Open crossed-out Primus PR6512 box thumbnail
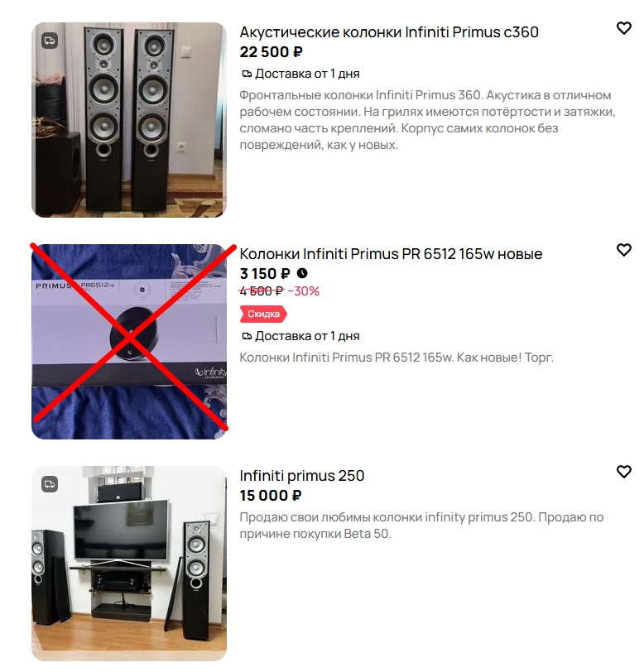This screenshot has width=644, height=672. point(129,342)
